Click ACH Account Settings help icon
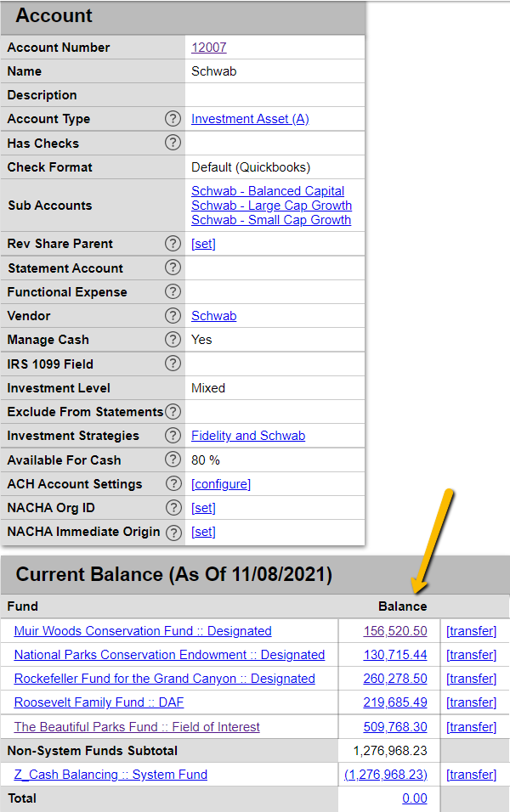This screenshot has width=510, height=812. click(173, 483)
